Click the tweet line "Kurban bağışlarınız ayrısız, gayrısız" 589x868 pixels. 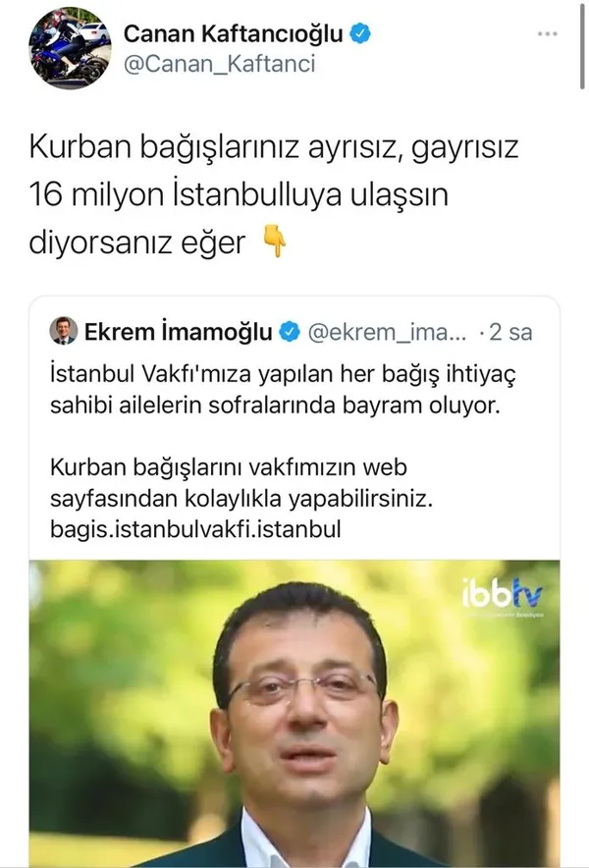click(274, 147)
